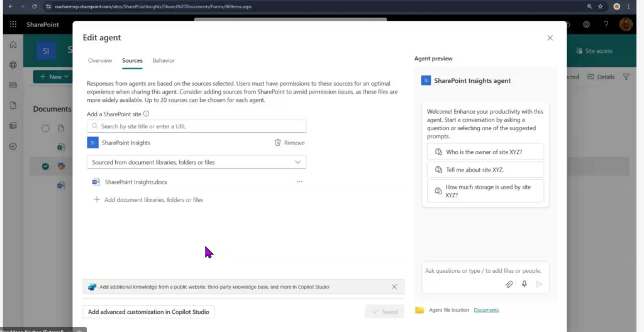Screen dimensions: 644x332
Task: Click the SharePoint Insights agent logo icon
Action: [426, 80]
